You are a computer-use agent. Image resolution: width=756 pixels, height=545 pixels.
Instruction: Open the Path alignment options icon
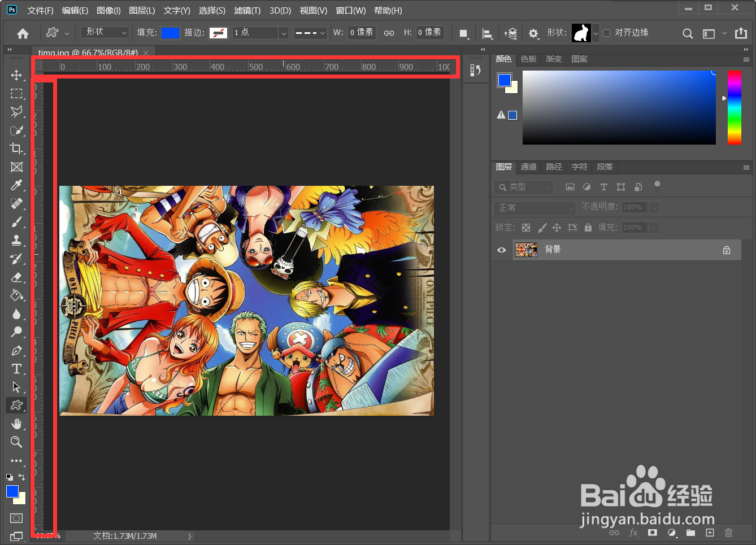486,33
